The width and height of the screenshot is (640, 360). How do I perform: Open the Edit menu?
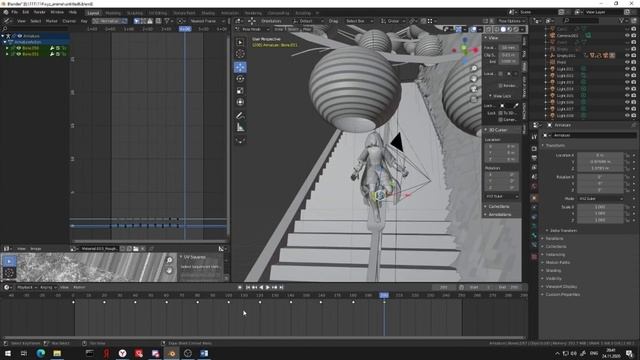click(26, 12)
